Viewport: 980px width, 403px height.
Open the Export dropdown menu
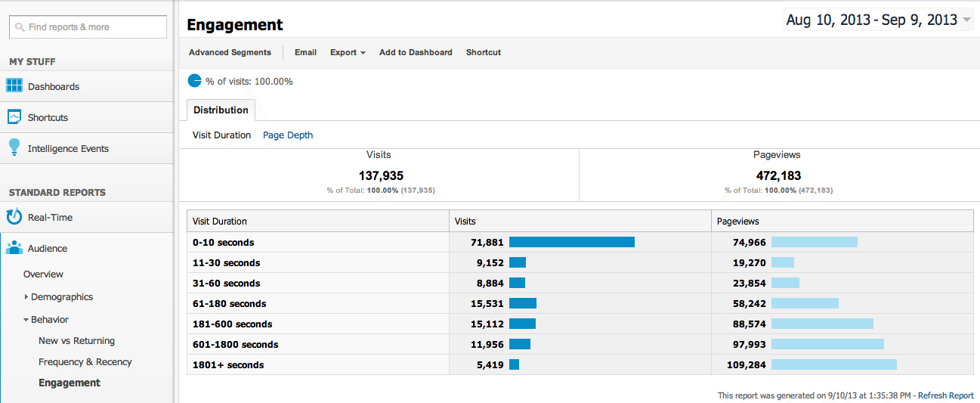click(348, 52)
